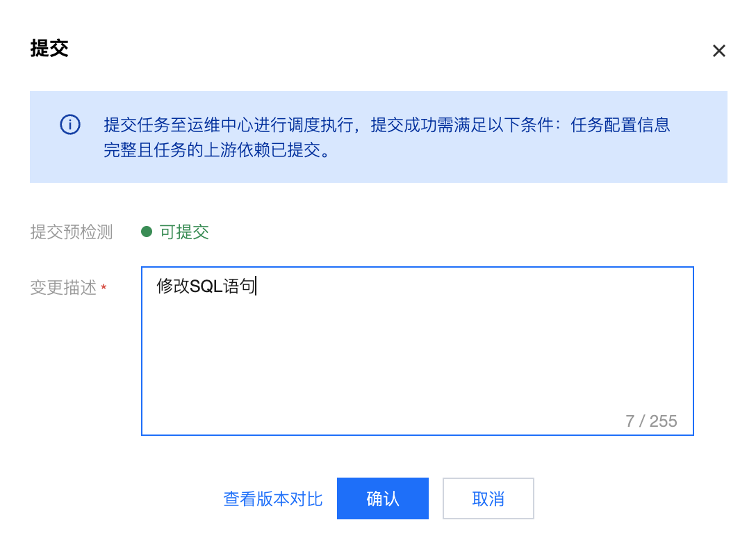Click the 语句 characters in the description text
The image size is (756, 552).
click(x=238, y=286)
